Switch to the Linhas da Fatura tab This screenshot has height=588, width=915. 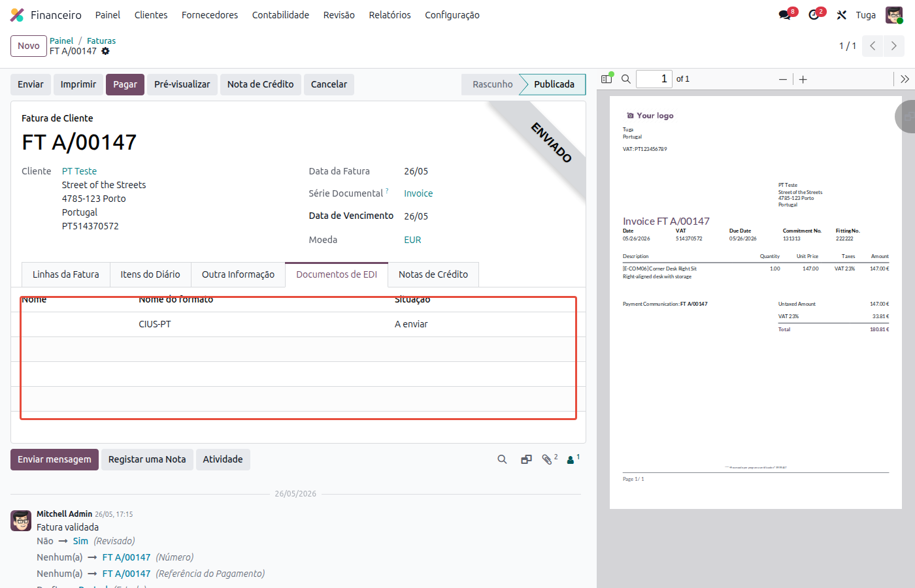tap(66, 274)
